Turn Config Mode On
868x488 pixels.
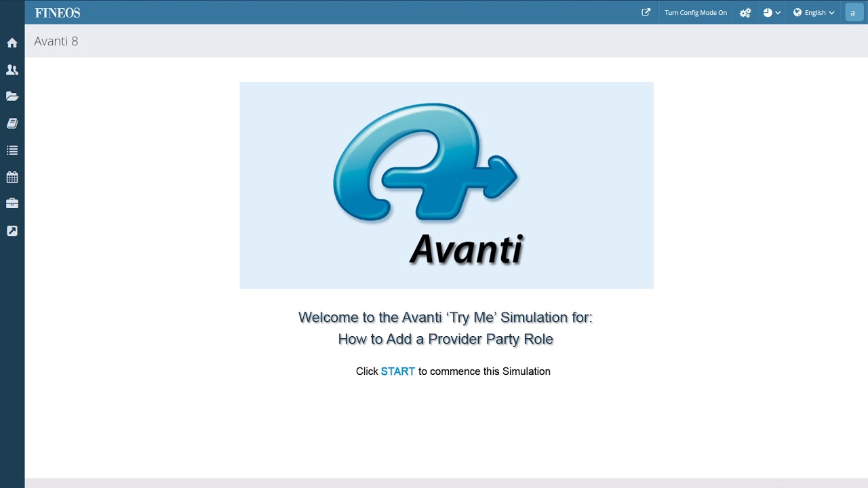(696, 13)
